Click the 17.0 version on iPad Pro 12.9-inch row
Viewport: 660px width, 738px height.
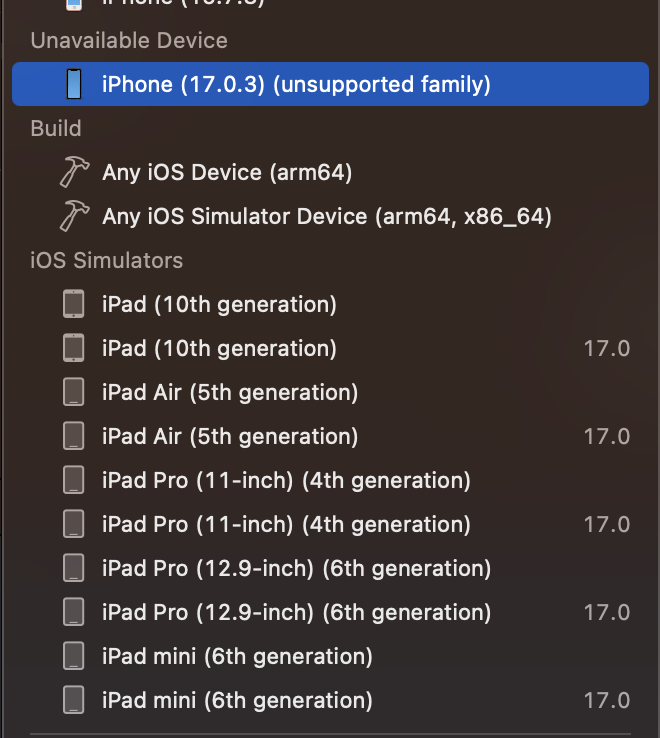click(x=607, y=612)
